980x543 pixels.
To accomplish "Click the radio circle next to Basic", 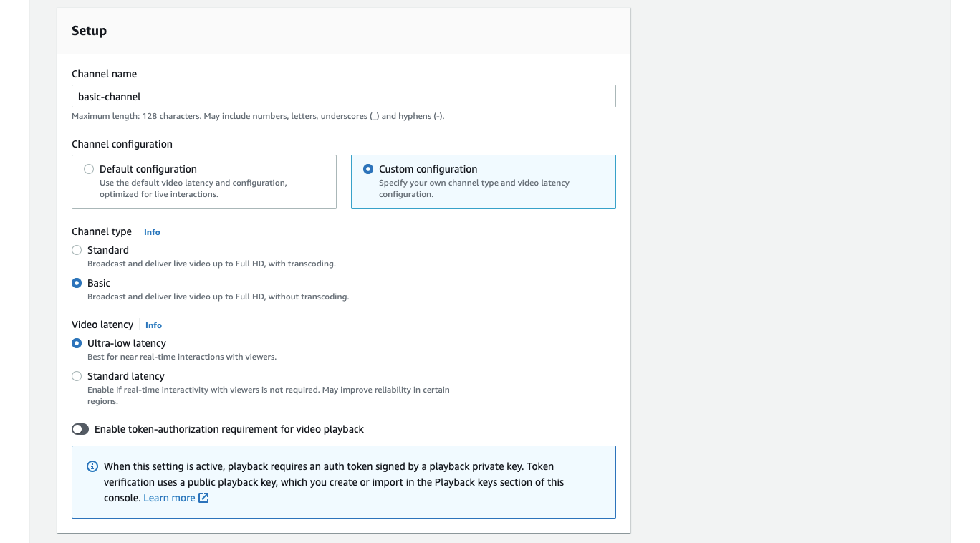I will tap(77, 283).
